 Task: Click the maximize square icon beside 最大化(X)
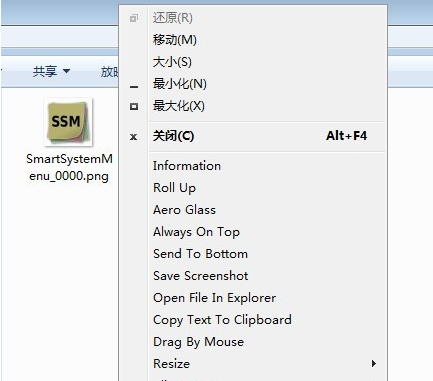(x=134, y=106)
